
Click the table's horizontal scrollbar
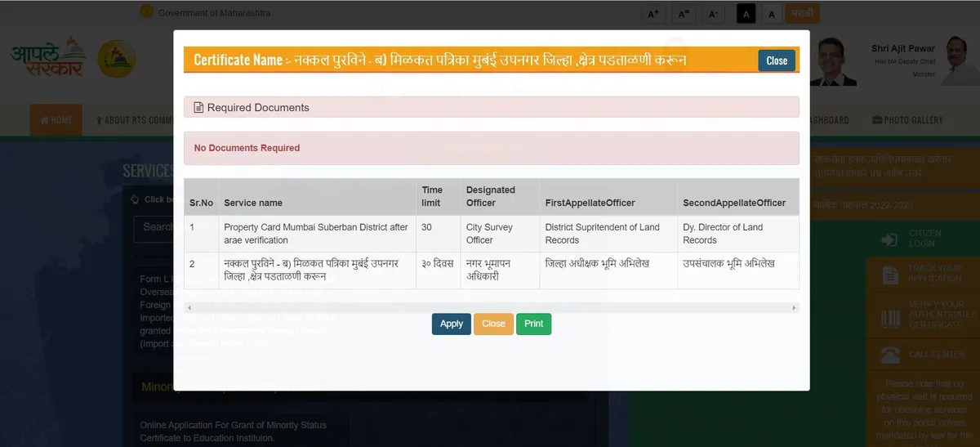click(x=490, y=308)
